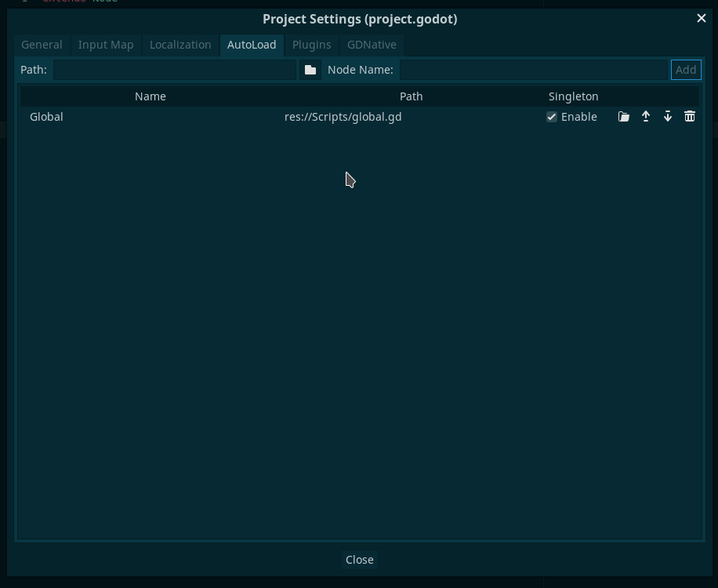Screen dimensions: 718x588
Task: Delete the Global autoload entry
Action: pos(689,116)
